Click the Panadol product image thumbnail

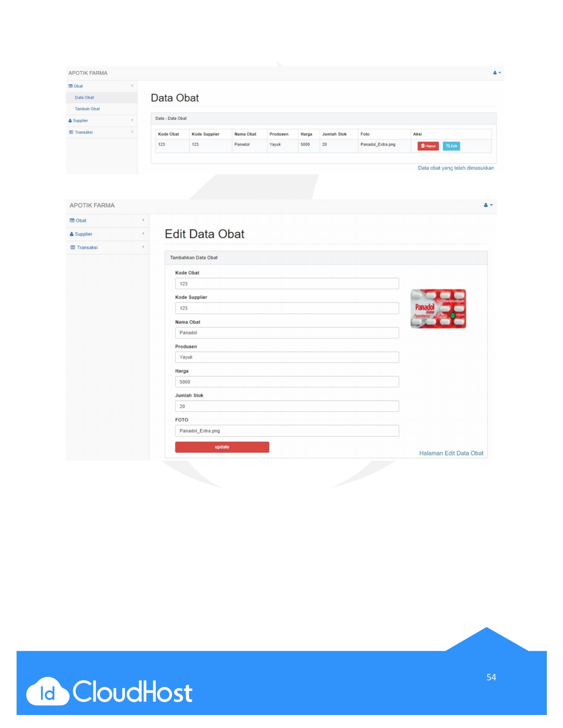coord(438,309)
